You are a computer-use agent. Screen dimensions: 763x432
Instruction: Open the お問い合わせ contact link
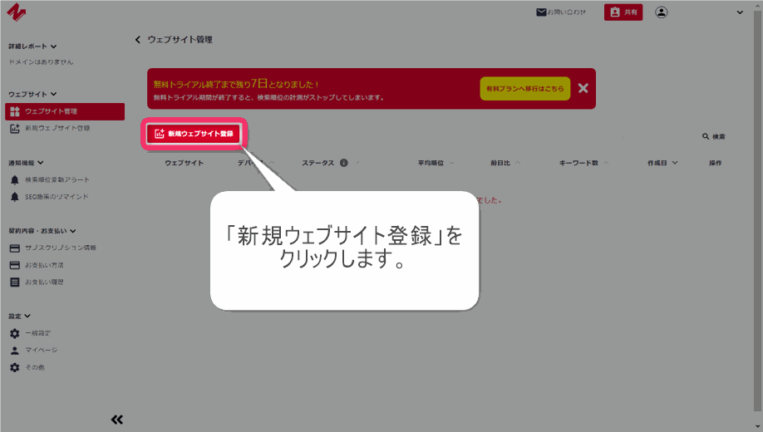561,12
